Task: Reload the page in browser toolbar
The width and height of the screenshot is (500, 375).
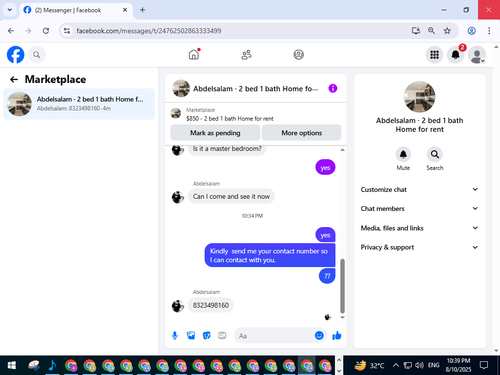Action: (x=46, y=31)
